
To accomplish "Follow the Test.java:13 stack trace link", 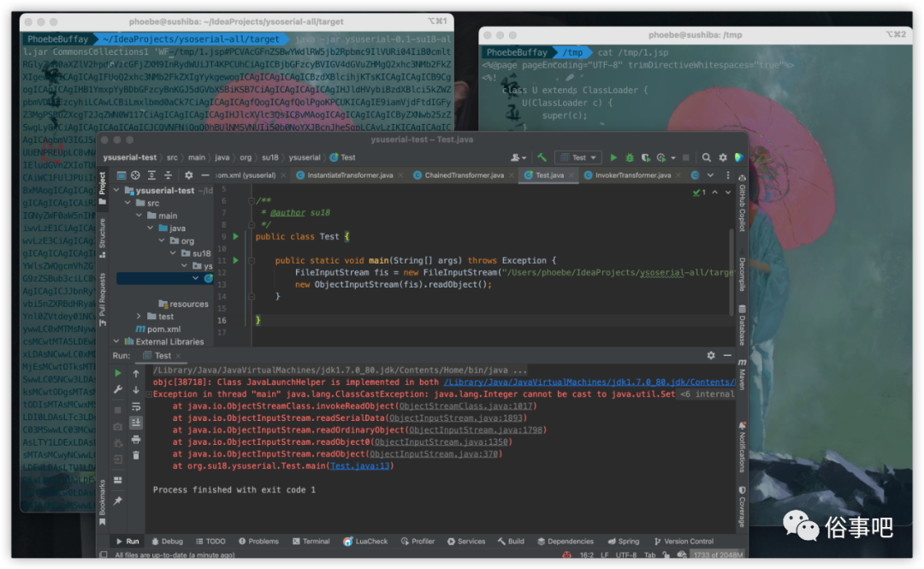I will pyautogui.click(x=359, y=465).
